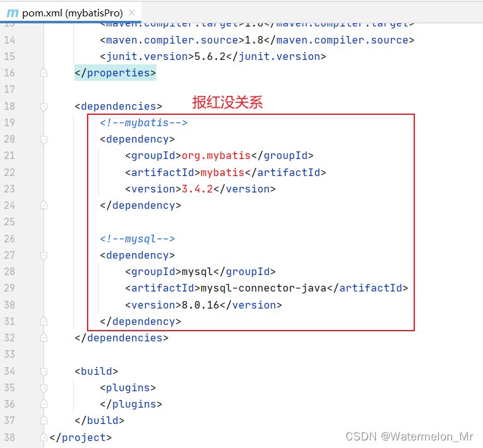Click the opening dependencies tag

119,107
